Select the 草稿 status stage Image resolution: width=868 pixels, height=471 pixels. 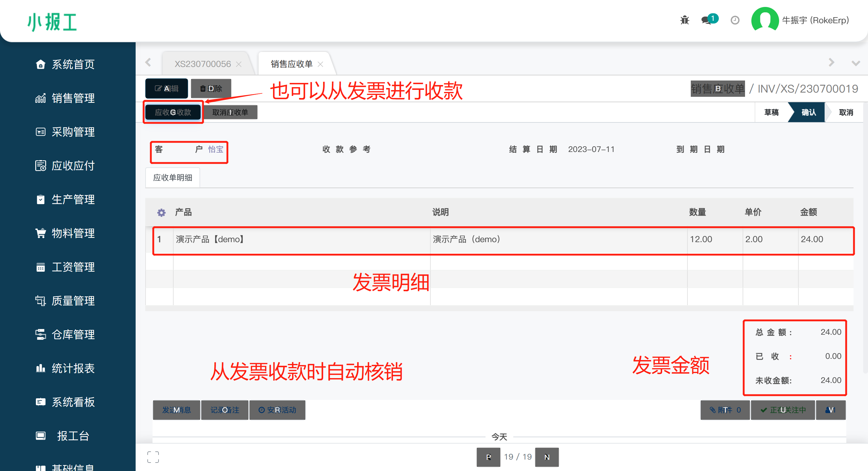point(771,112)
